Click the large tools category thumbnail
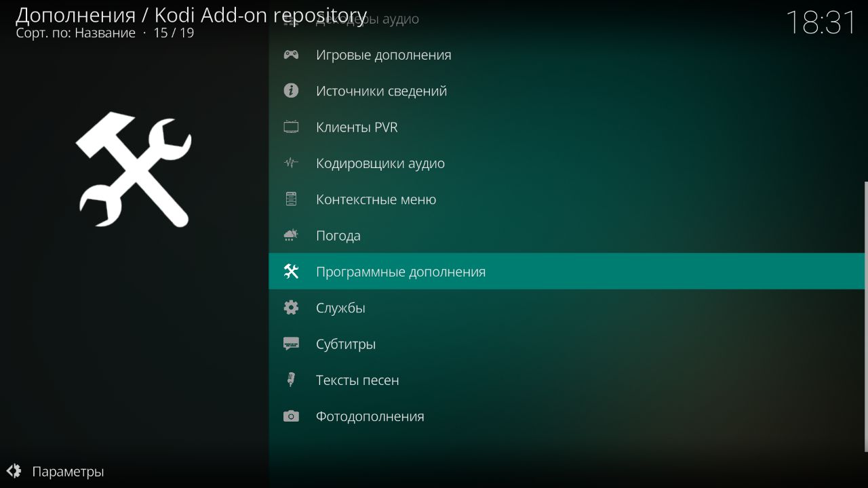Screen dimensions: 868x488 [x=134, y=169]
